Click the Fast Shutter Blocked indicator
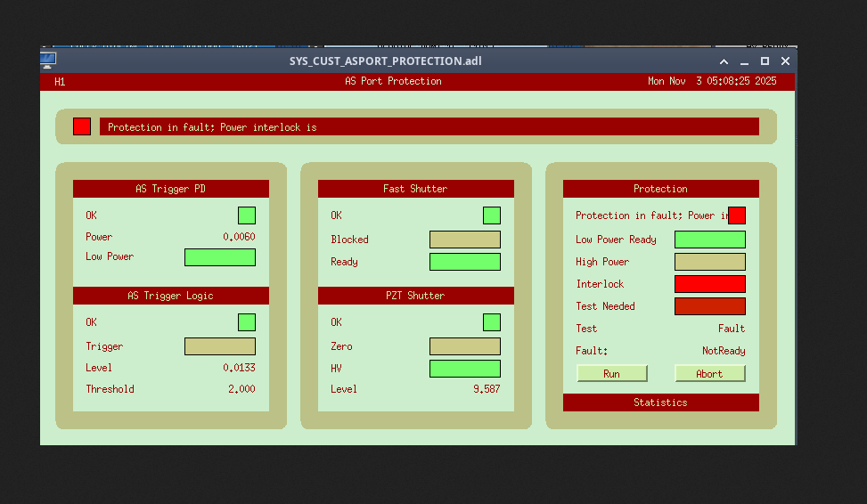The height and width of the screenshot is (504, 867). [x=464, y=240]
